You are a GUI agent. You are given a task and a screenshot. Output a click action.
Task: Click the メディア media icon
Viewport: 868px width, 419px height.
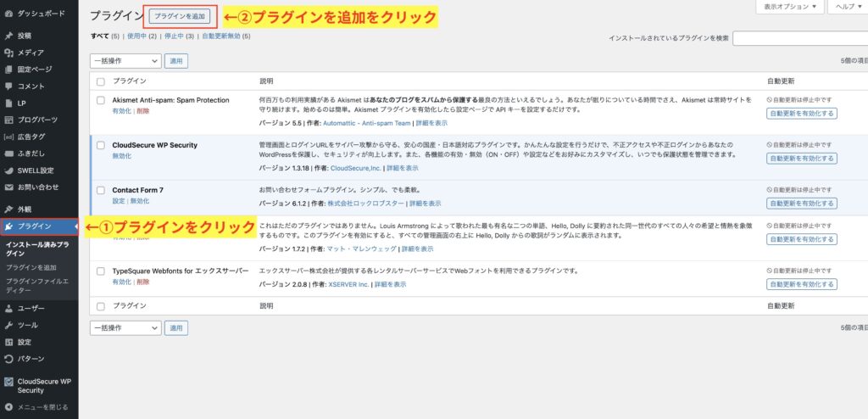(8, 53)
